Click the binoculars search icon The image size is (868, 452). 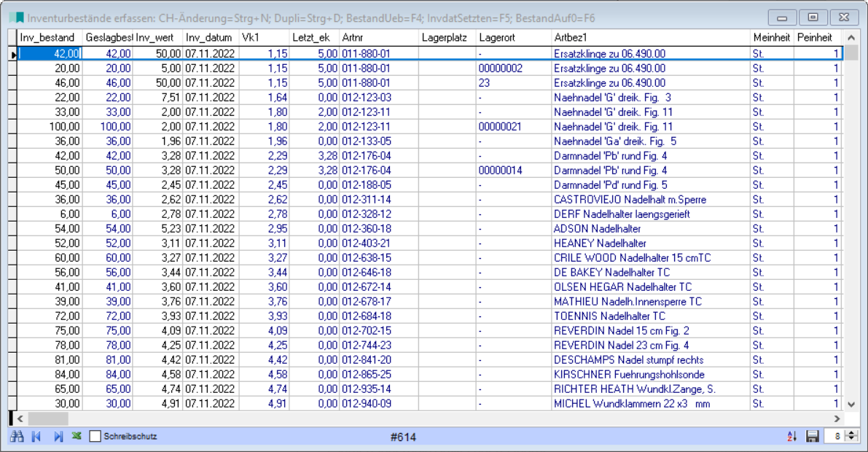click(17, 437)
